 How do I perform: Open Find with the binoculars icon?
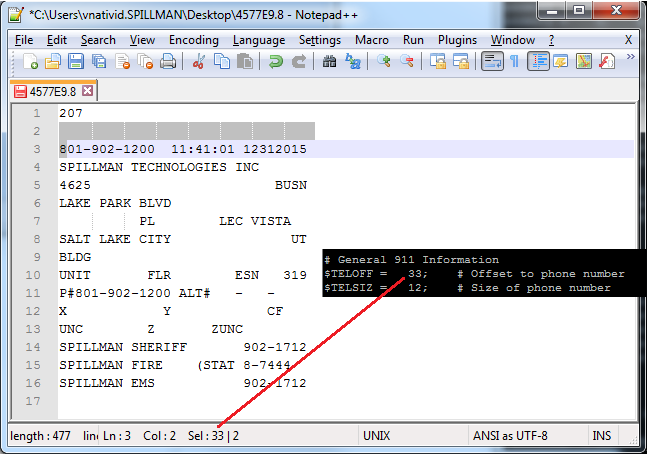point(329,61)
